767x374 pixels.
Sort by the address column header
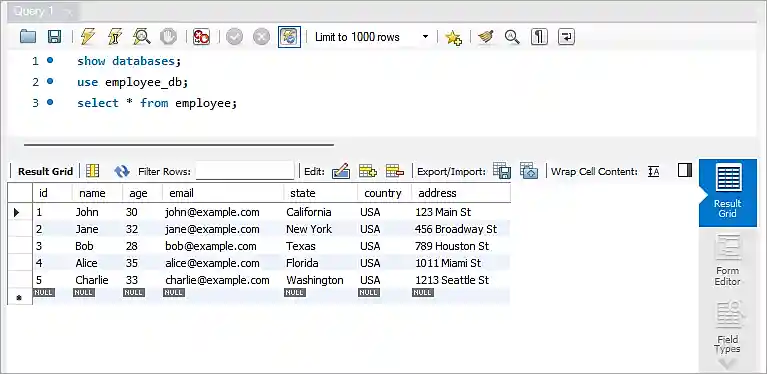(461, 193)
